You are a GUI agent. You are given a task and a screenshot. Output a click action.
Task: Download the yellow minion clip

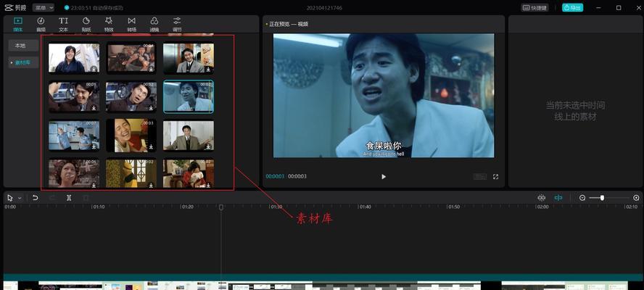pos(151,185)
